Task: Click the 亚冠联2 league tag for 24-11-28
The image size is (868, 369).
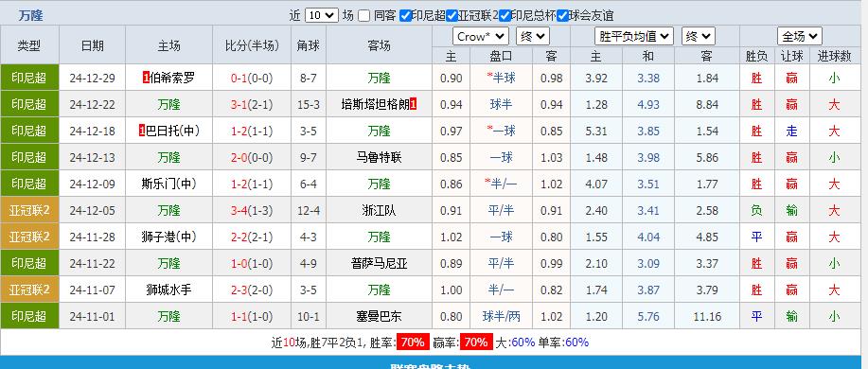Action: point(29,237)
